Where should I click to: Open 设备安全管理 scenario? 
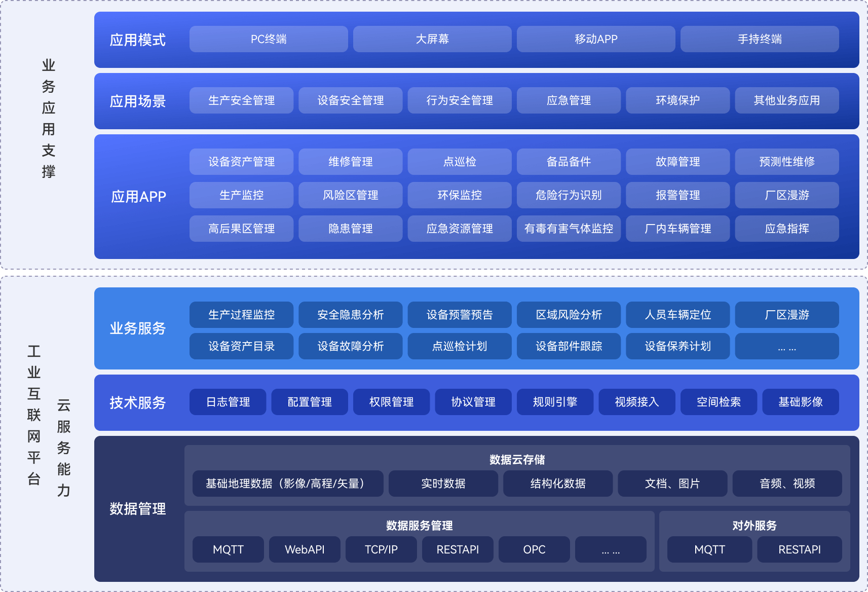351,100
